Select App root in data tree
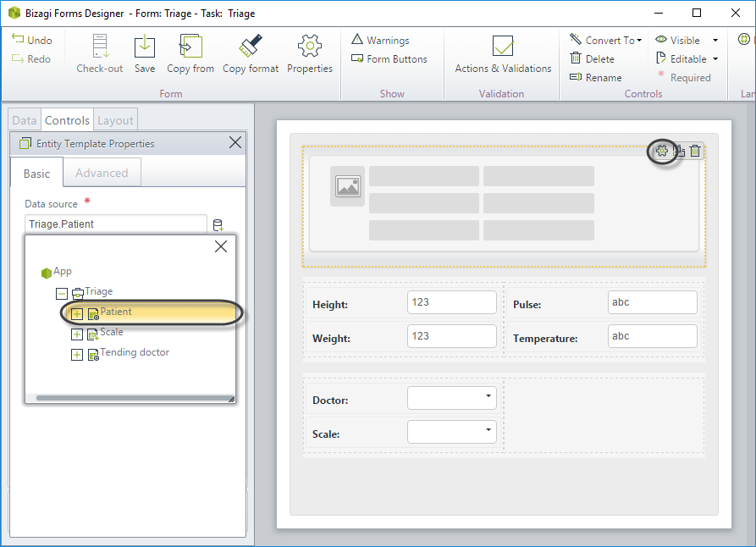This screenshot has width=756, height=547. [x=63, y=271]
